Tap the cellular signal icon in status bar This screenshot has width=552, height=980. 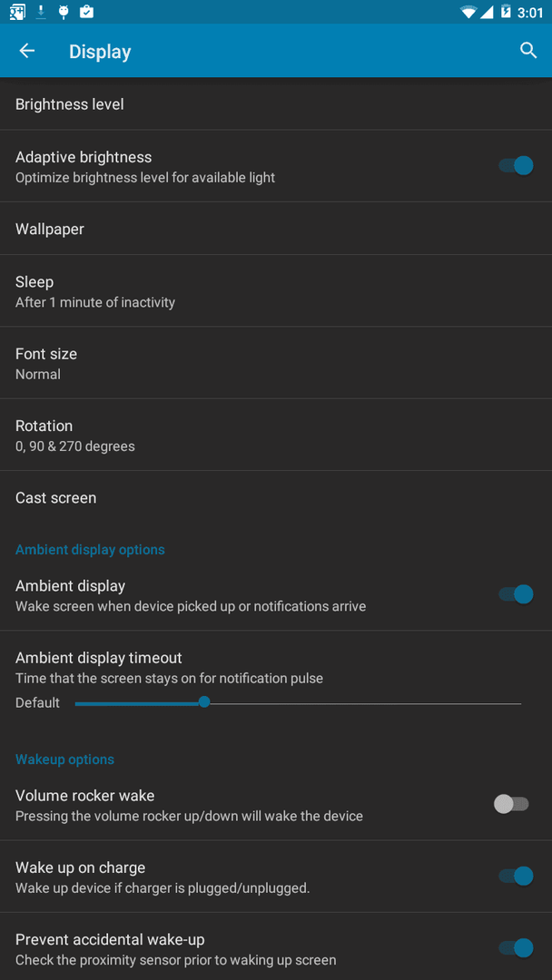click(487, 12)
